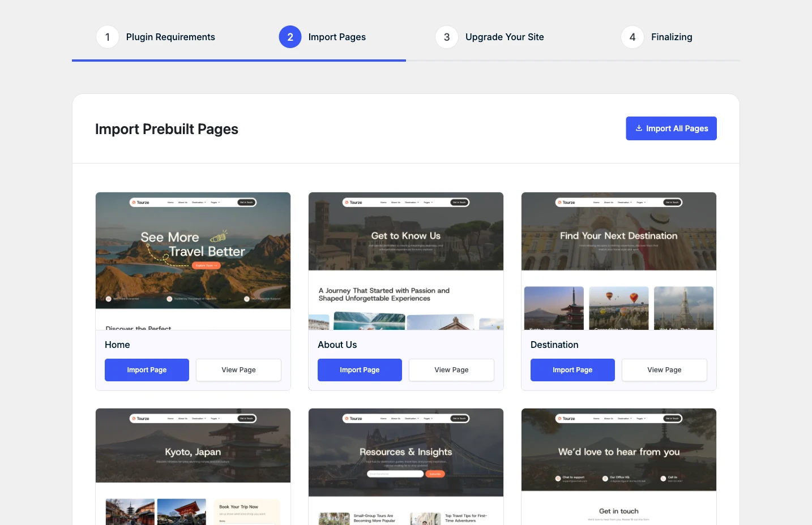View the Home page preview
812x525 pixels.
(x=238, y=370)
